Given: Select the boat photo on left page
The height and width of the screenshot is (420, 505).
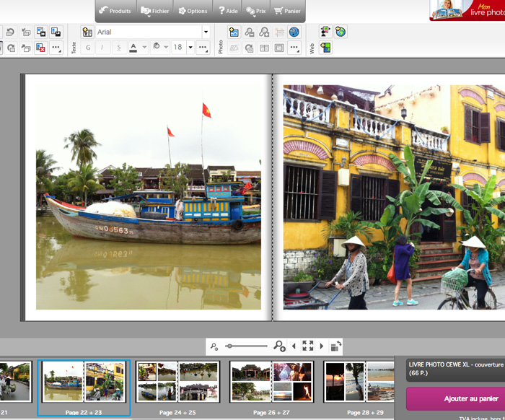Looking at the screenshot, I should coord(149,197).
